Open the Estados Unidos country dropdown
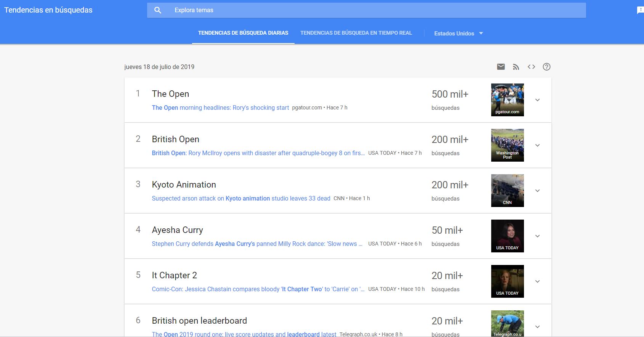This screenshot has width=644, height=337. point(458,33)
